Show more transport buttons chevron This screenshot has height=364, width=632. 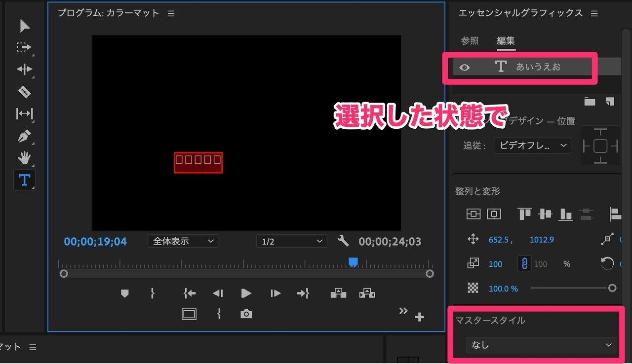(403, 311)
